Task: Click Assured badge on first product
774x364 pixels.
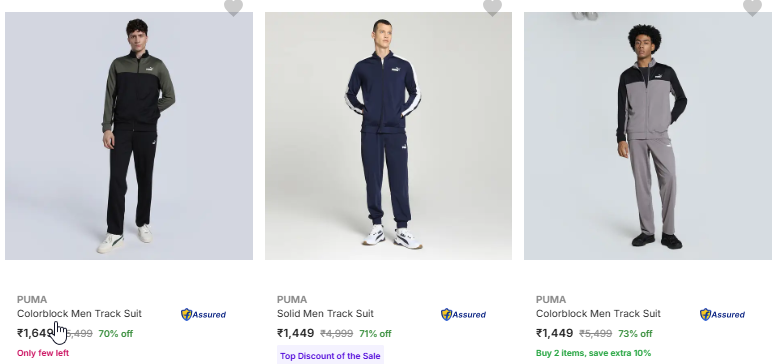Action: [203, 315]
